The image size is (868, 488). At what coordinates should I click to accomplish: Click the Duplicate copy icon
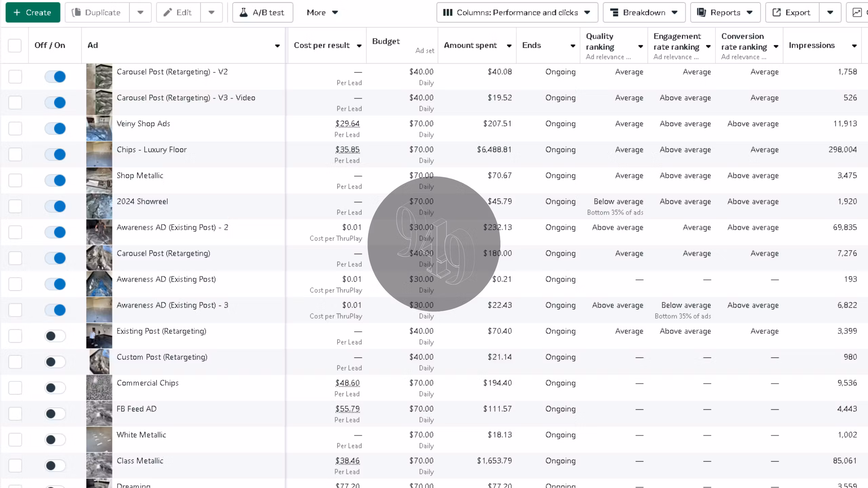[x=76, y=13]
